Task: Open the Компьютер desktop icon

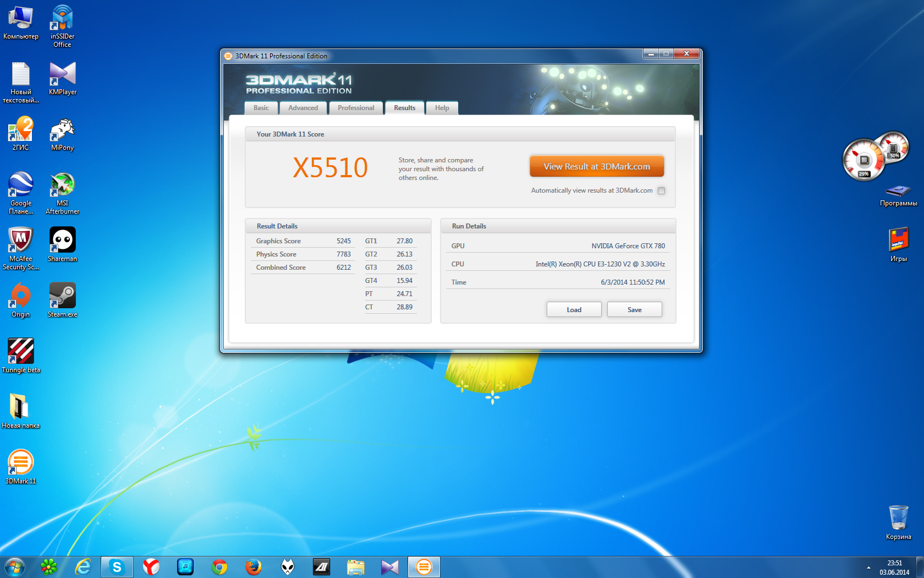Action: [x=21, y=23]
